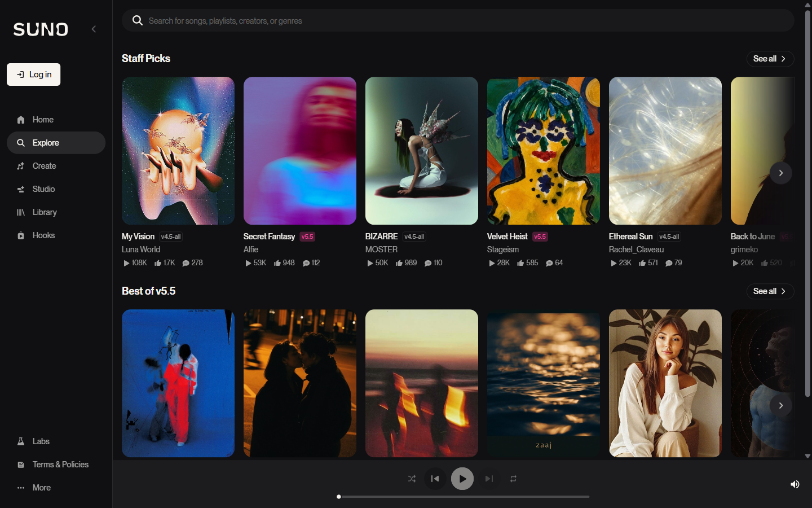Open the Explore sidebar item
The width and height of the screenshot is (812, 508).
[x=56, y=143]
